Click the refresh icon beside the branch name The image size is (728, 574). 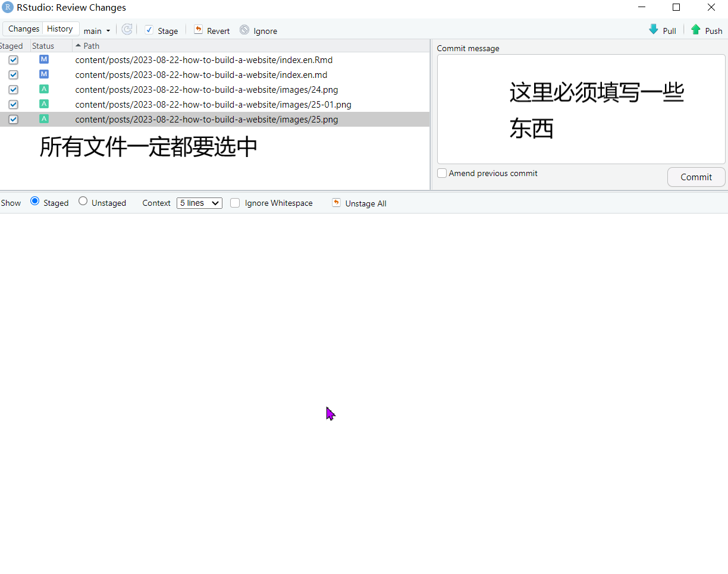[x=127, y=30]
